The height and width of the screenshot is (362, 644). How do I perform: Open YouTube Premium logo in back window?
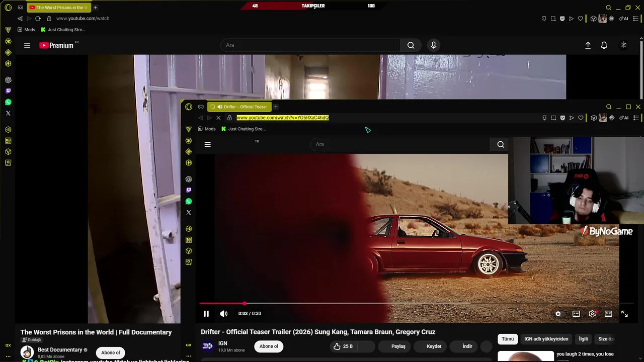point(56,45)
